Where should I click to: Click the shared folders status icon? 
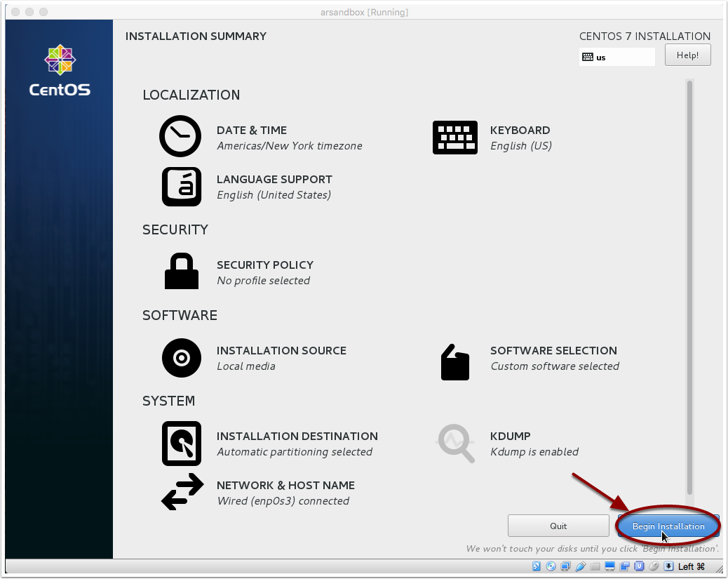(595, 566)
